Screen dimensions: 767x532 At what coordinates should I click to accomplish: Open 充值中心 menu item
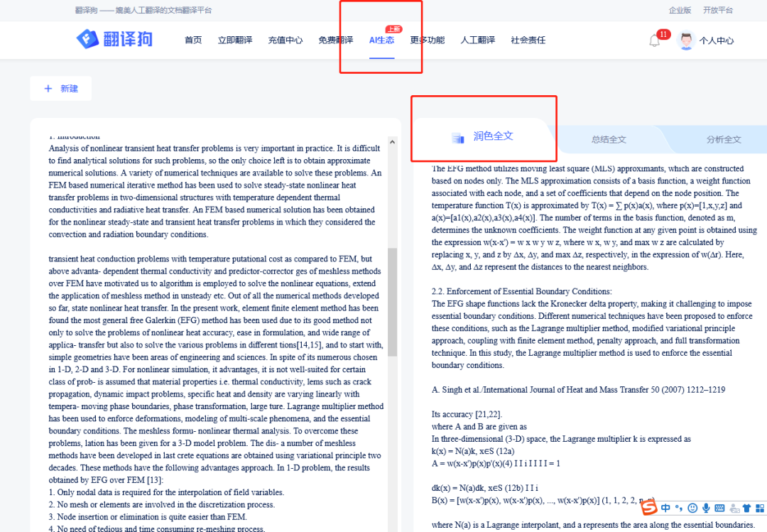(x=285, y=40)
